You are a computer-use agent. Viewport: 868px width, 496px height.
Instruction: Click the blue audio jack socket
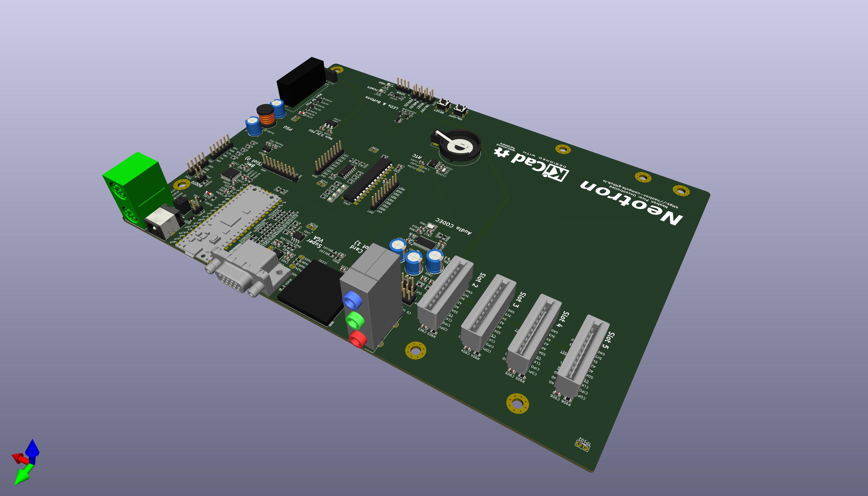point(352,301)
